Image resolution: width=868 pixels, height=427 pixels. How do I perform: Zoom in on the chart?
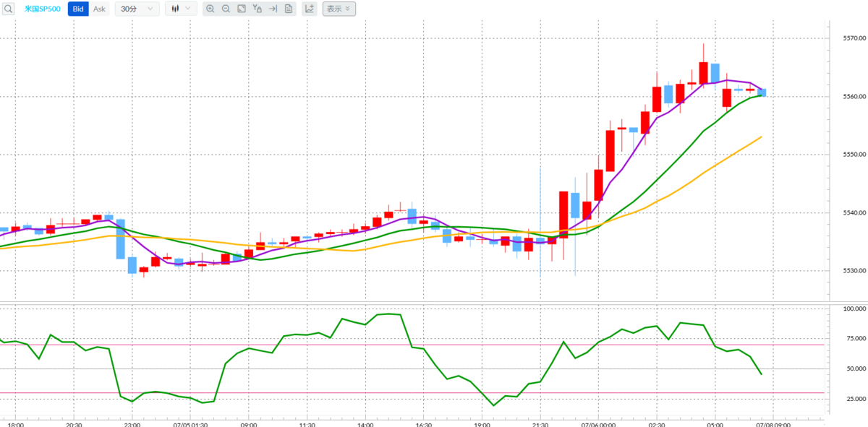pyautogui.click(x=210, y=9)
